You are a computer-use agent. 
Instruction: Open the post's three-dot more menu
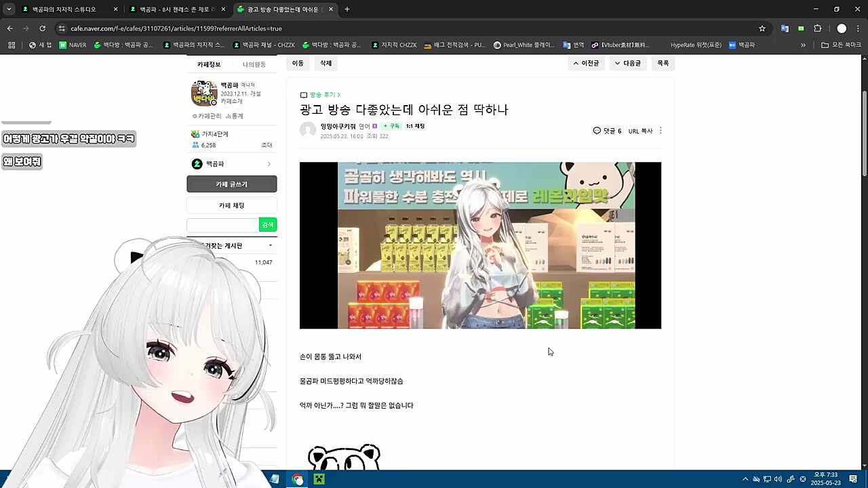(x=660, y=131)
